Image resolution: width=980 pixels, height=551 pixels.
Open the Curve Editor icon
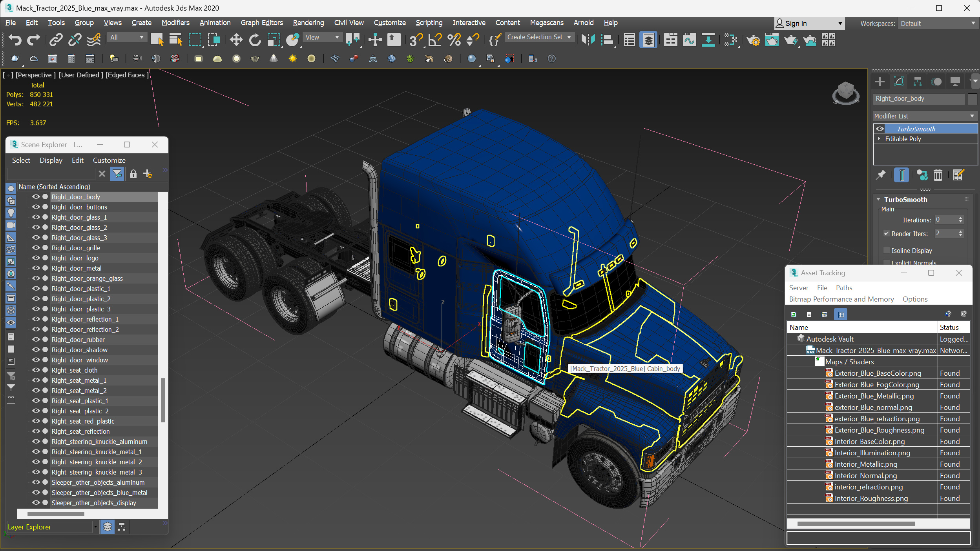(x=689, y=40)
